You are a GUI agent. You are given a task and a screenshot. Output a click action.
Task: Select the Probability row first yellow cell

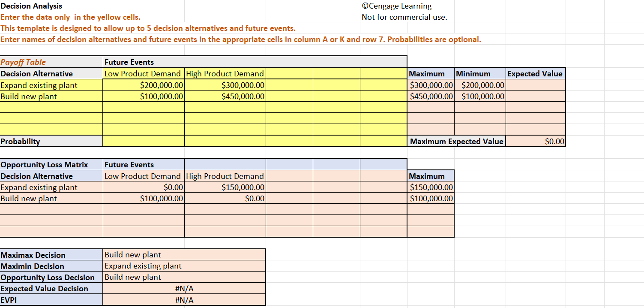143,141
